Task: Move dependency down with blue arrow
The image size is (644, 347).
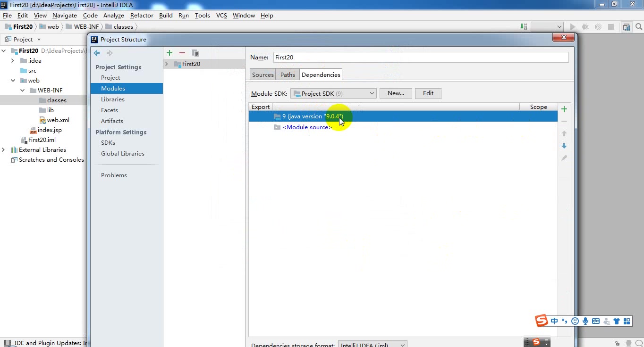Action: click(564, 146)
